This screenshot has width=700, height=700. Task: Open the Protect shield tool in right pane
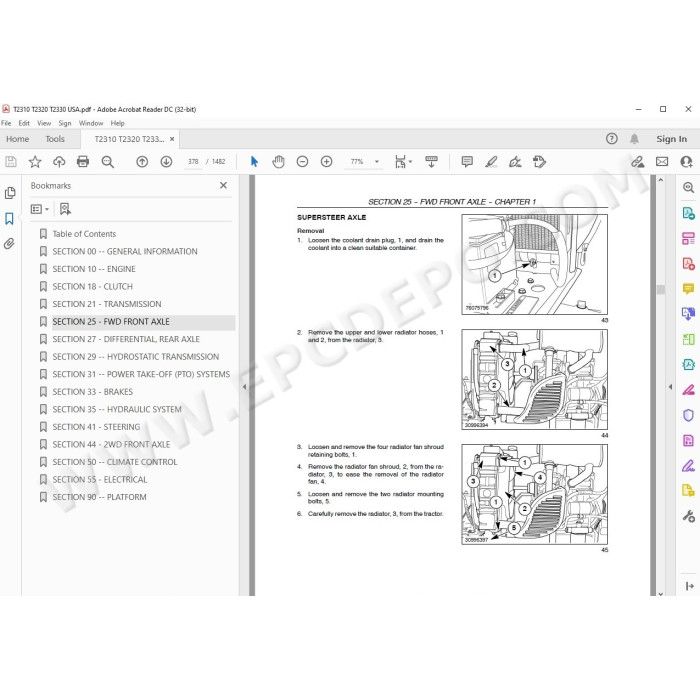pyautogui.click(x=688, y=416)
